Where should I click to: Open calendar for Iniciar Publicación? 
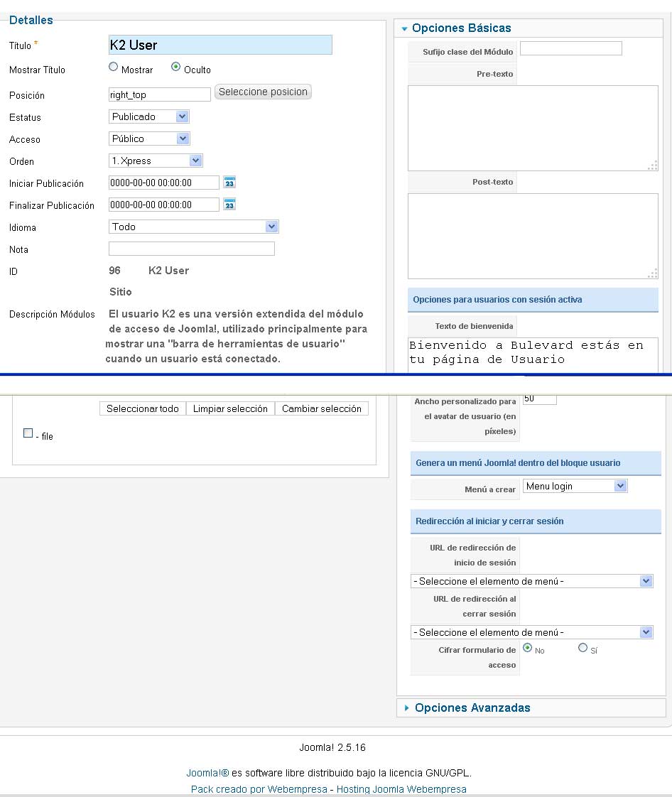[x=229, y=183]
